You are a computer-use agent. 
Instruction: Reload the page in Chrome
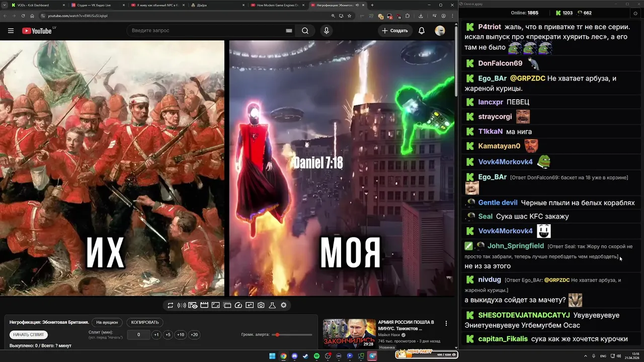(23, 16)
